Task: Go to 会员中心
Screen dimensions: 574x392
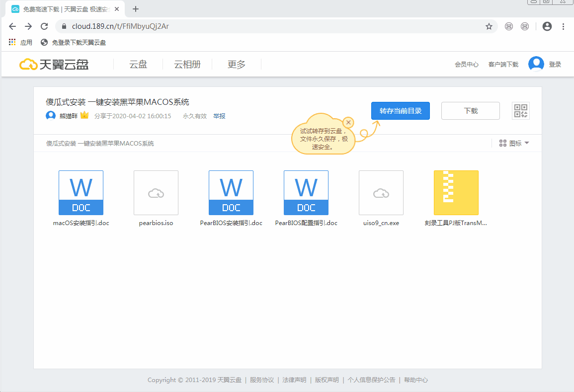Action: (466, 65)
